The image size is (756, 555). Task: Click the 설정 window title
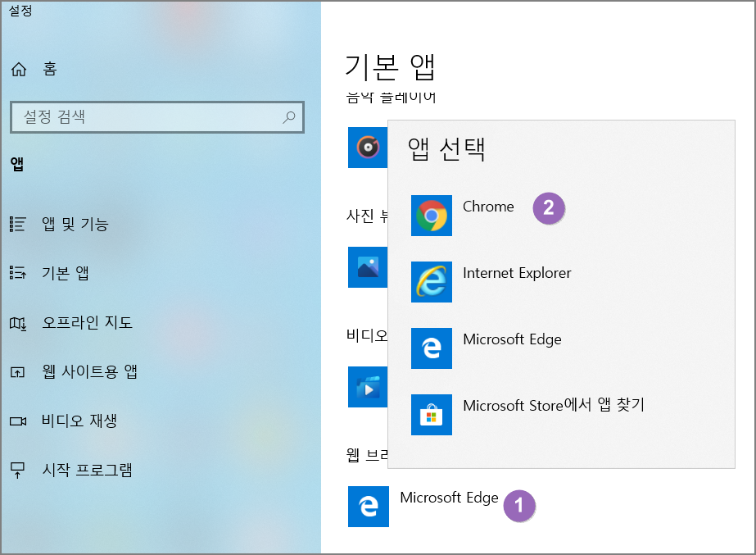[20, 10]
